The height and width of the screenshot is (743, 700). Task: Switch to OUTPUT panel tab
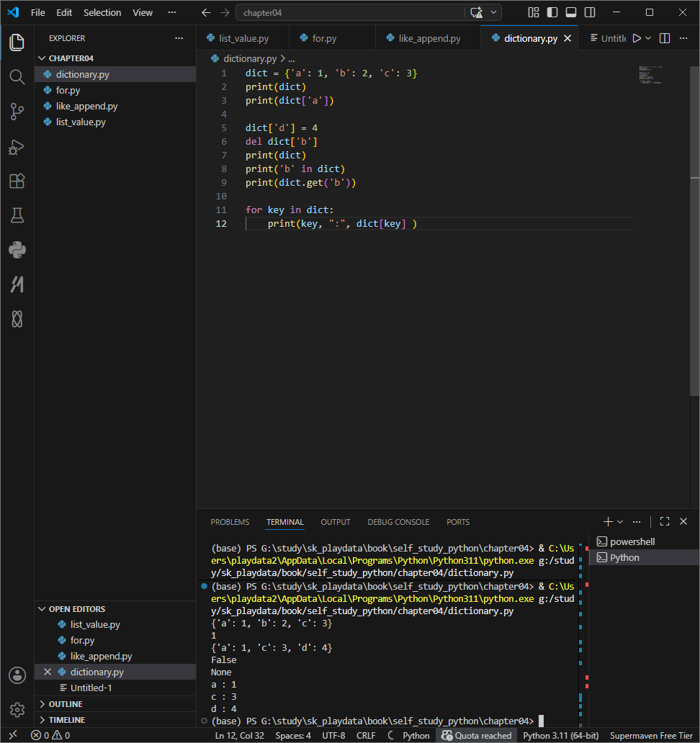pyautogui.click(x=336, y=522)
